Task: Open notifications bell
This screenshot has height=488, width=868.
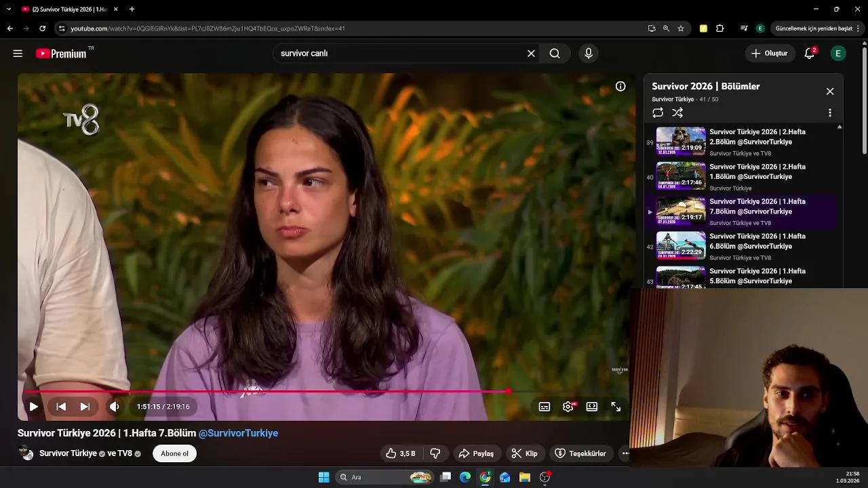Action: click(809, 54)
